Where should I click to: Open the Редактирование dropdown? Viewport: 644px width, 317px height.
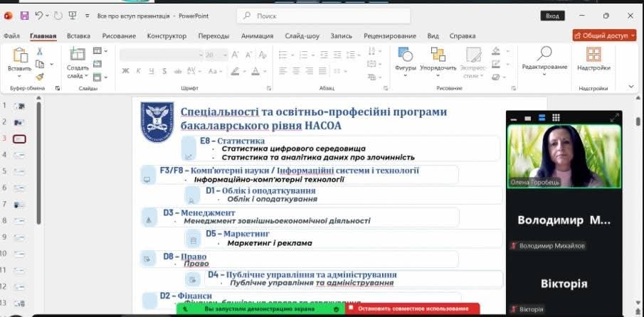(x=544, y=57)
